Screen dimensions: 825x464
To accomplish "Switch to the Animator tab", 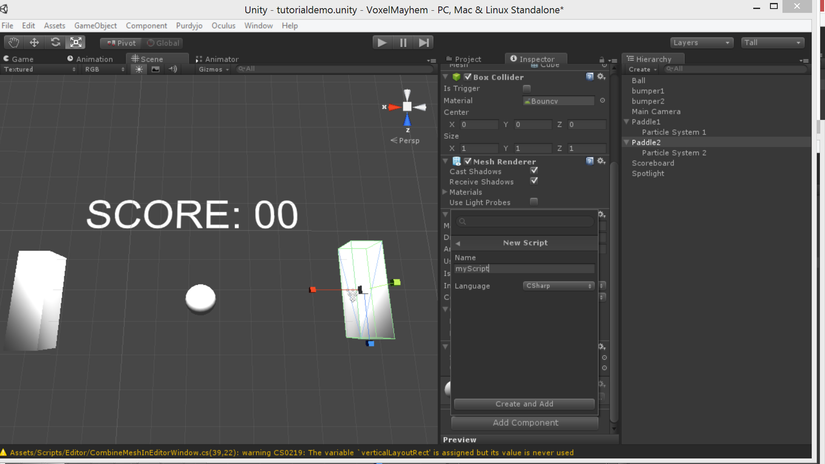I will point(218,59).
